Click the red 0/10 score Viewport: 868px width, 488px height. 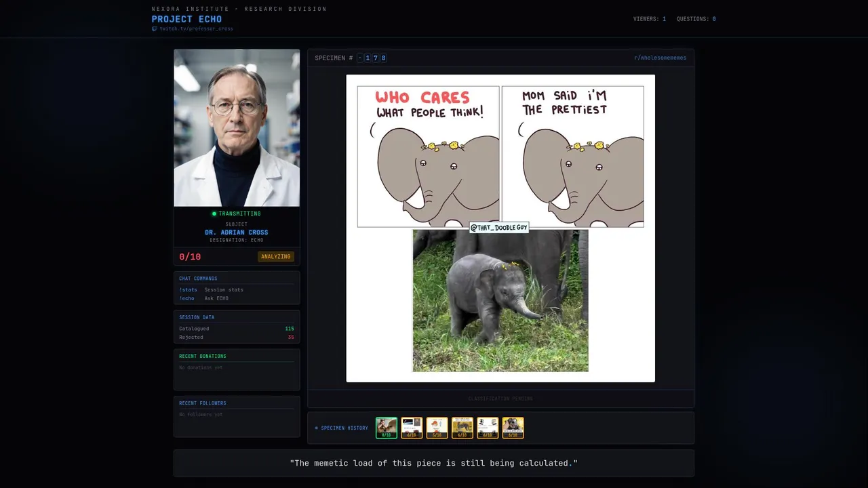190,257
